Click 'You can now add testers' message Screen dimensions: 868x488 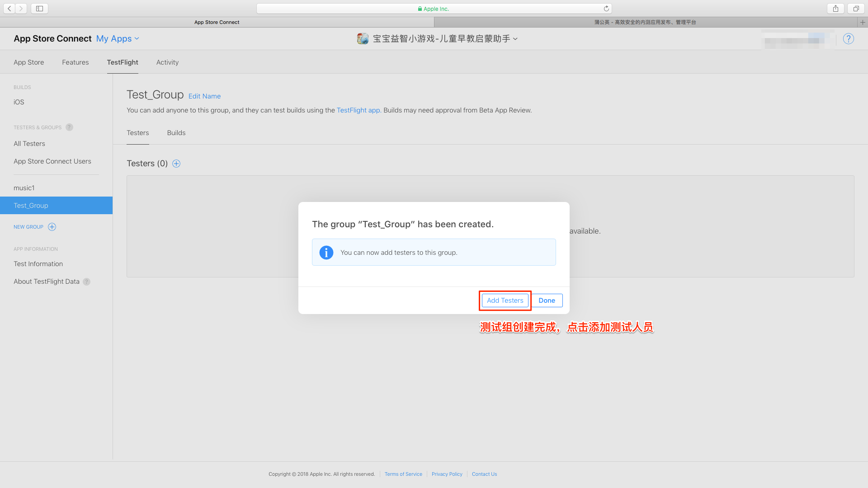point(399,253)
